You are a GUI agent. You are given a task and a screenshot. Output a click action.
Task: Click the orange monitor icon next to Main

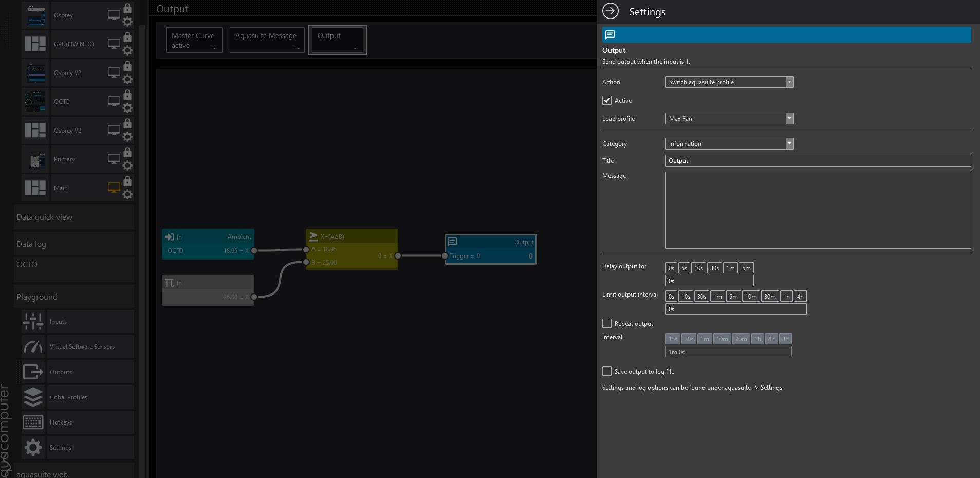coord(114,188)
